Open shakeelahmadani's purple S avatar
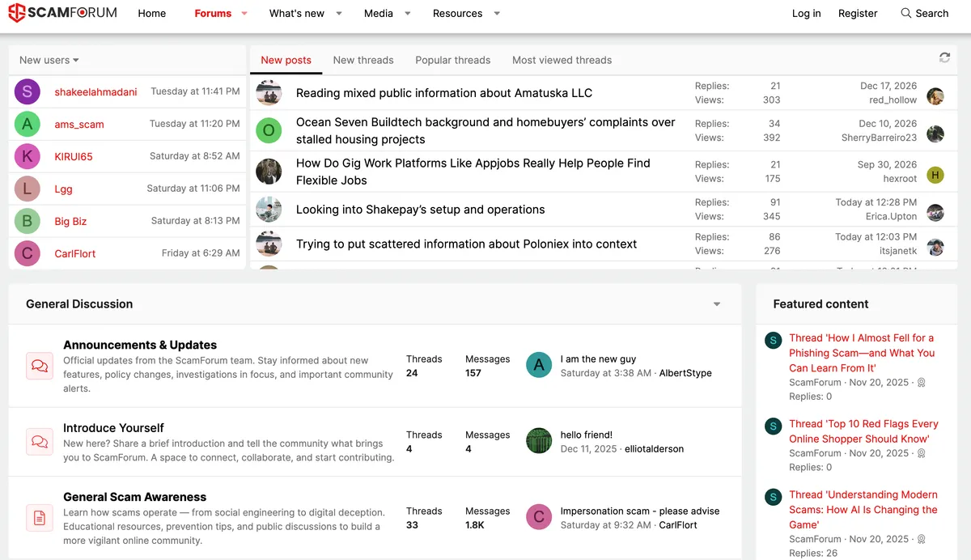Screen dimensions: 971x560 point(28,92)
